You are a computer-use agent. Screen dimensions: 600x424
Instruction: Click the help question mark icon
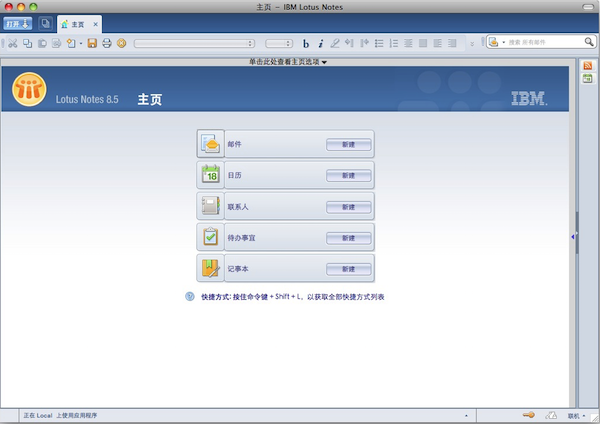click(190, 296)
